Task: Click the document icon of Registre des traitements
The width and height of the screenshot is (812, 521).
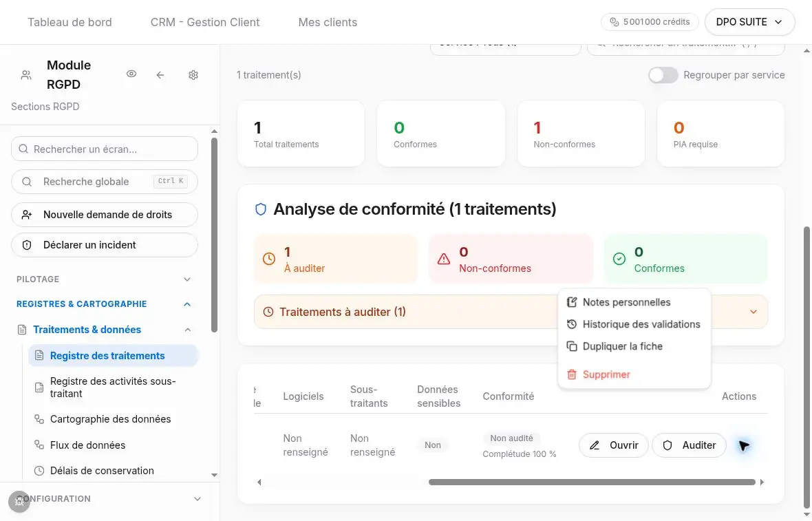Action: tap(39, 355)
